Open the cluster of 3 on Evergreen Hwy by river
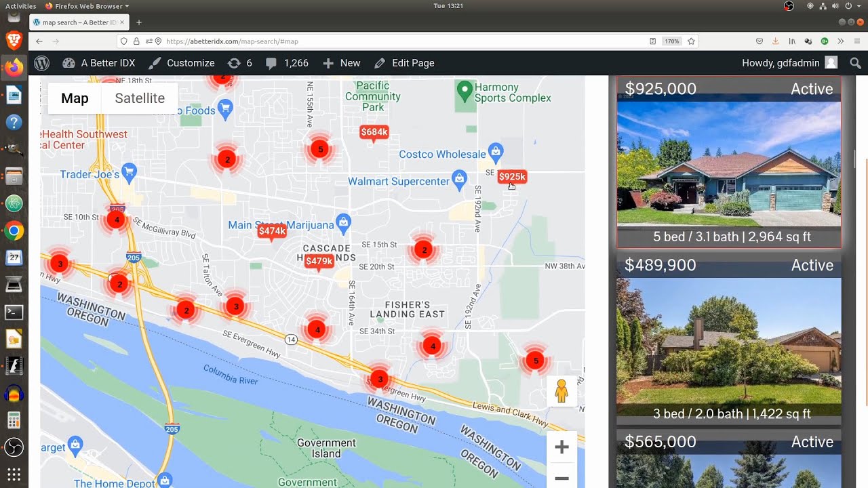This screenshot has width=868, height=488. pyautogui.click(x=380, y=380)
